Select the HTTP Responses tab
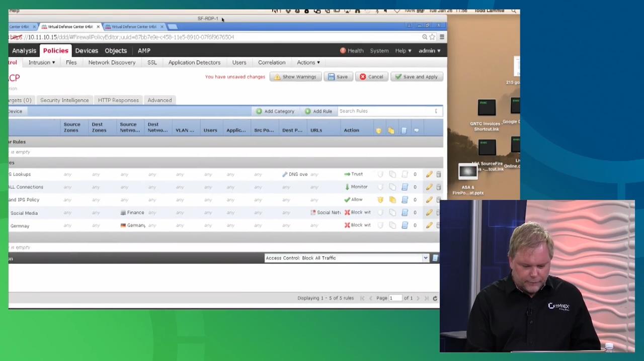The image size is (644, 361). (118, 100)
